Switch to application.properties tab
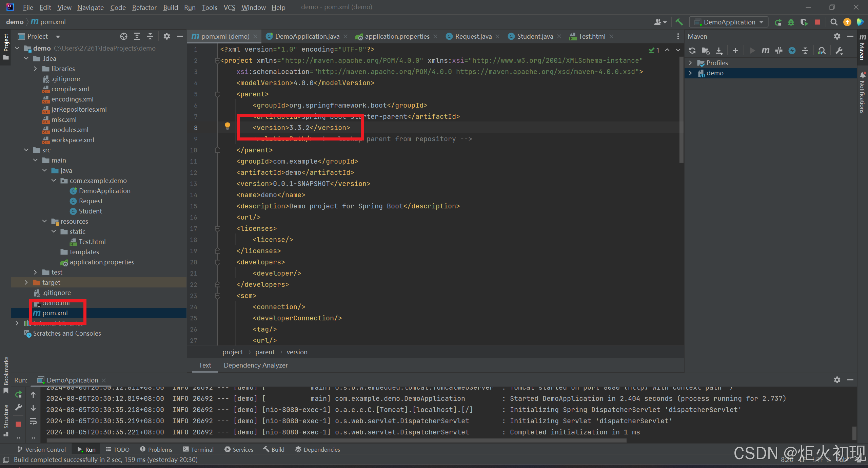Viewport: 868px width, 468px height. pyautogui.click(x=397, y=36)
